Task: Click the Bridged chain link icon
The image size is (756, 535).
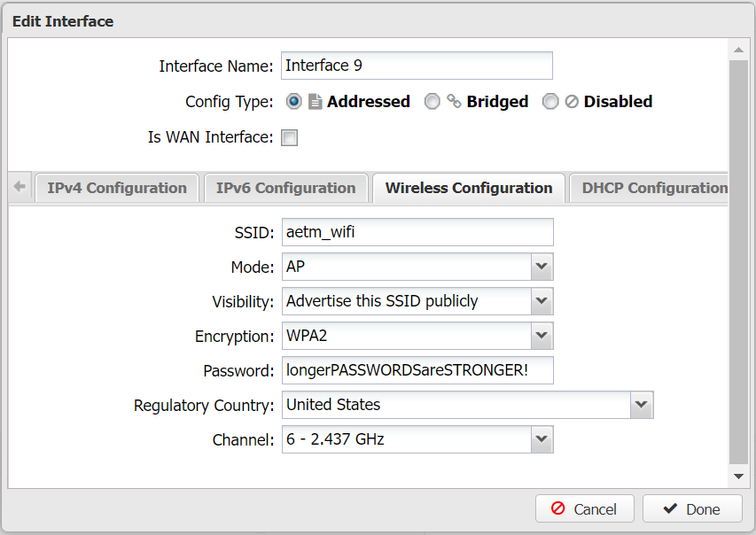Action: pyautogui.click(x=454, y=101)
